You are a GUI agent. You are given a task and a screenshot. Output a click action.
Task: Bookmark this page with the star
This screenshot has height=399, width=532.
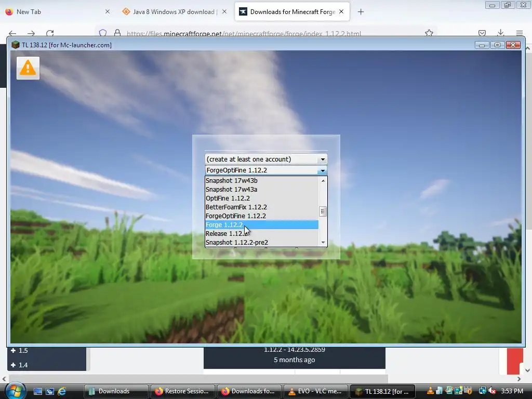pyautogui.click(x=429, y=33)
